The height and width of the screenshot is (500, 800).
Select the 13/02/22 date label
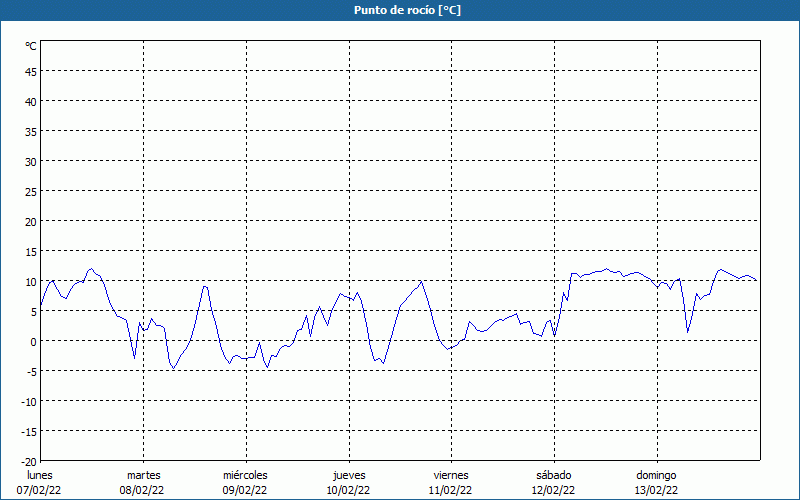pyautogui.click(x=656, y=490)
